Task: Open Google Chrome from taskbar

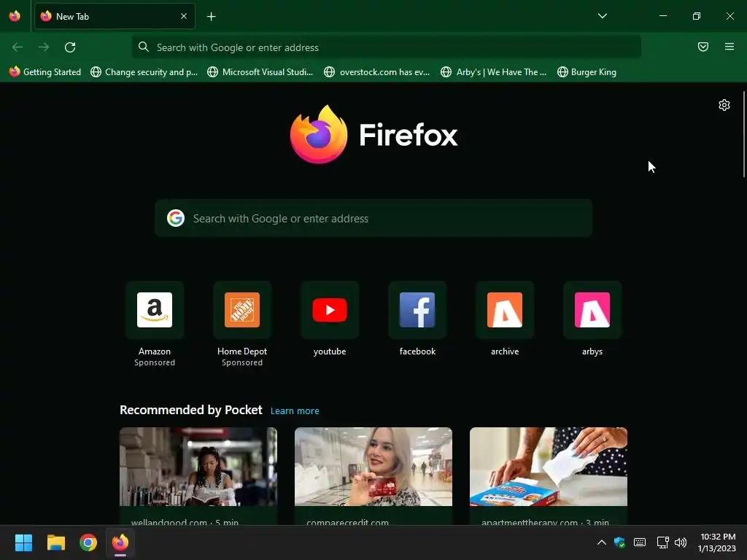Action: pos(88,542)
